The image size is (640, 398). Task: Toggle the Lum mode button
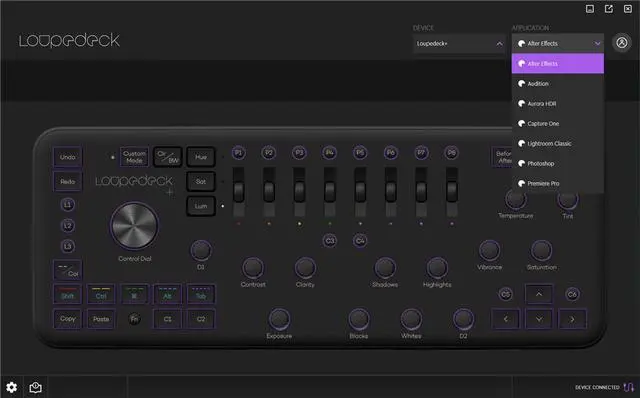[x=201, y=206]
